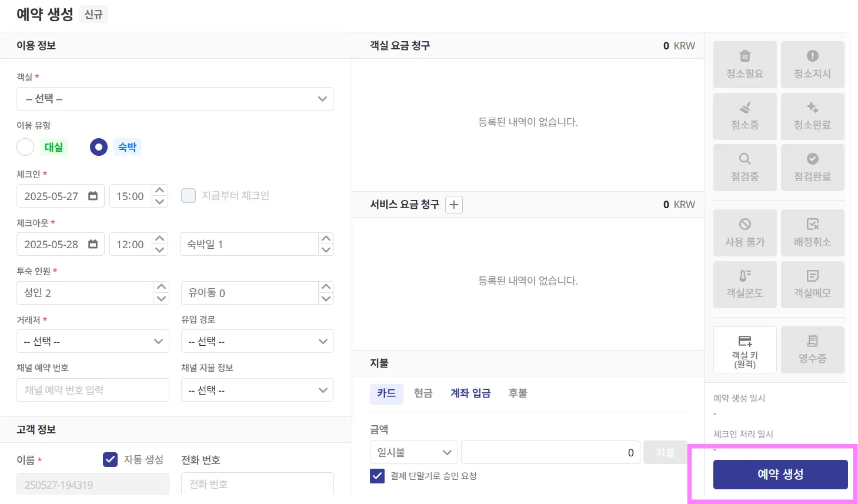Click the 채널 예약 번호 input field
Image resolution: width=858 pixels, height=504 pixels.
click(92, 390)
